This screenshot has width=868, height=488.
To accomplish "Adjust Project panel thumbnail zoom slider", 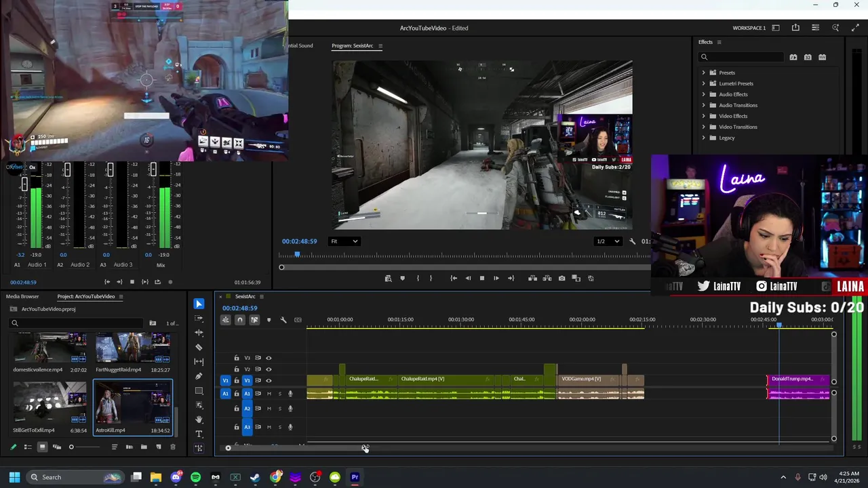I will pos(71,447).
